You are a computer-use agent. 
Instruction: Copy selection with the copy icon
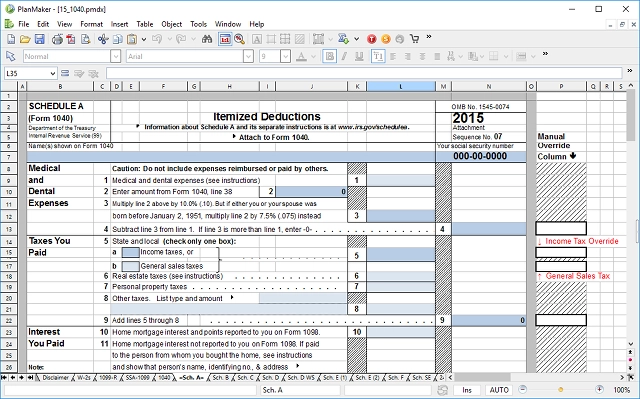tap(118, 39)
